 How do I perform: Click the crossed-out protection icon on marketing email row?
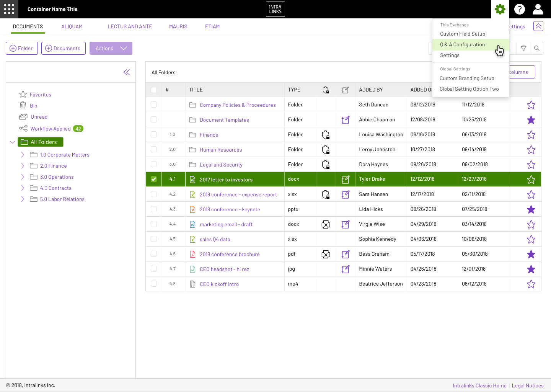[326, 224]
